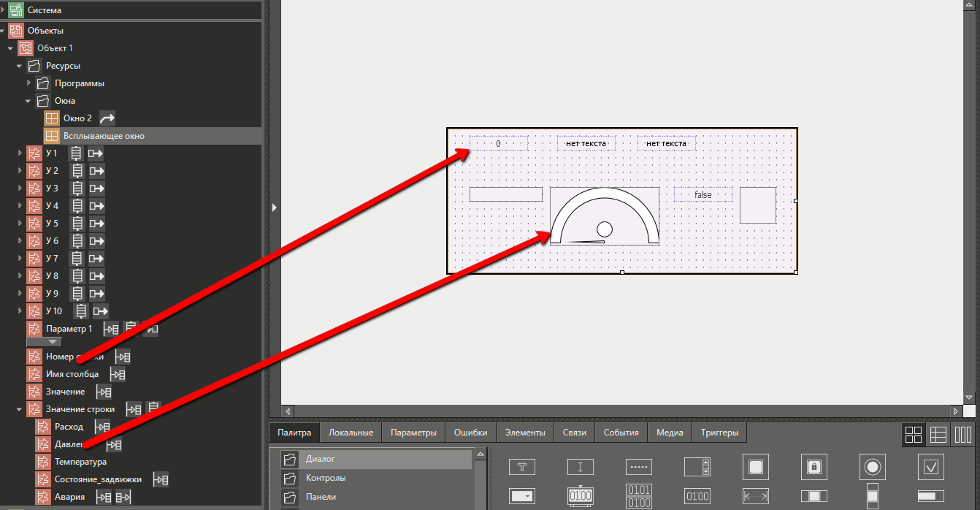980x510 pixels.
Task: Open the Контролы palette category
Action: coord(326,478)
